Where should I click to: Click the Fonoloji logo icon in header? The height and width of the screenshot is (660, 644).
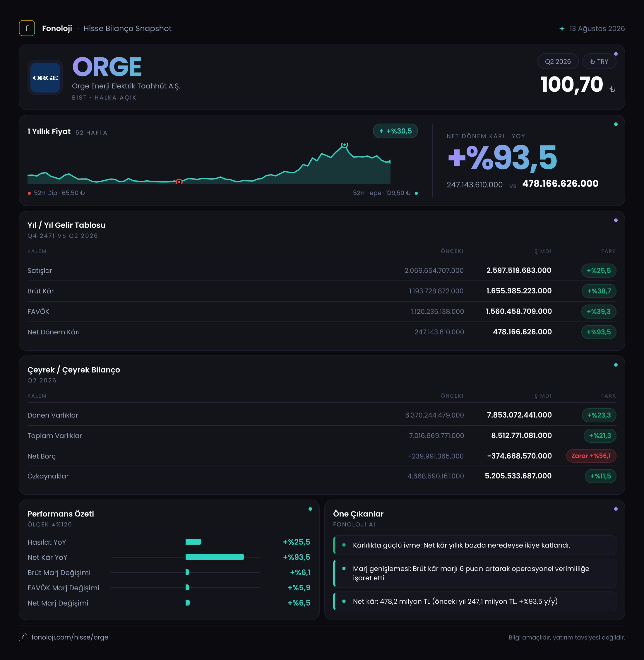click(x=27, y=28)
